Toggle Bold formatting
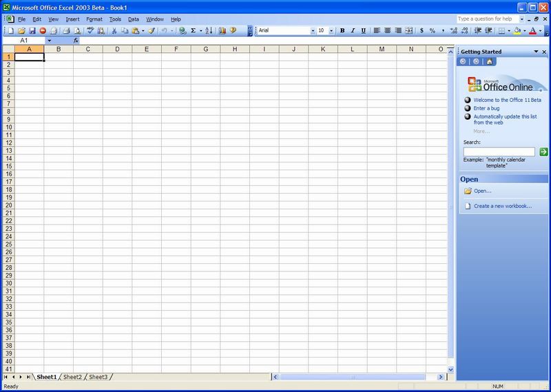Viewport: 551px width, 392px height. click(x=342, y=30)
